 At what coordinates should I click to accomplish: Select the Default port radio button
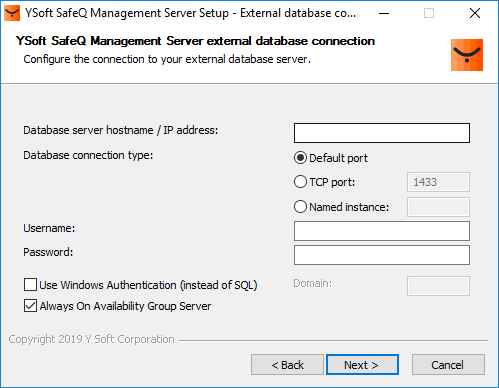click(x=300, y=158)
